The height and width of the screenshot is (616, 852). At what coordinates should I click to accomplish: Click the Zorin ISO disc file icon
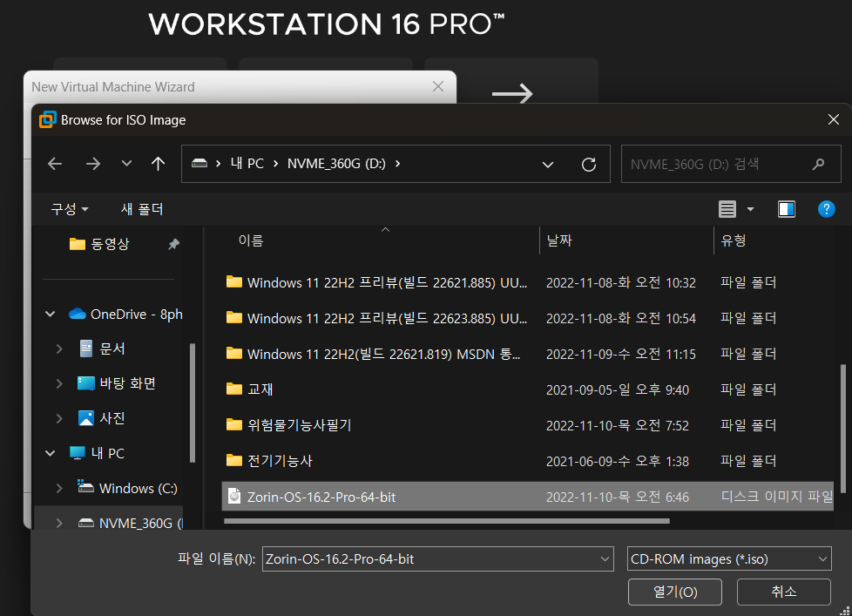click(x=234, y=496)
